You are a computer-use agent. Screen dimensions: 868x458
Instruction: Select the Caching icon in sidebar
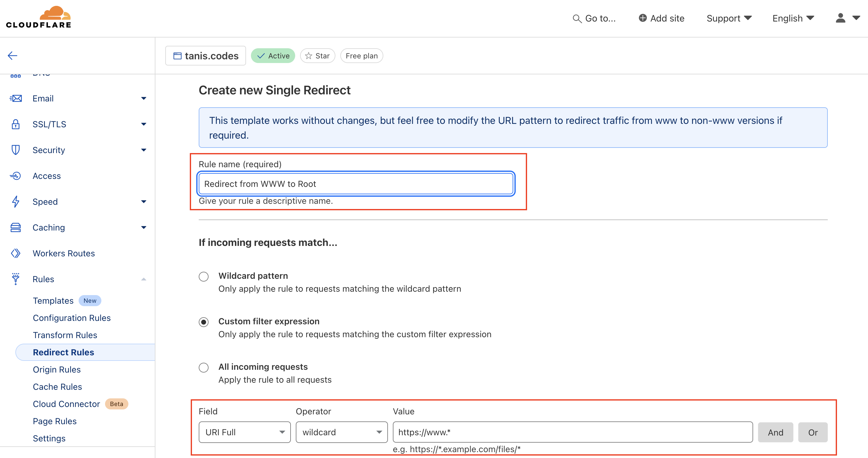point(15,227)
